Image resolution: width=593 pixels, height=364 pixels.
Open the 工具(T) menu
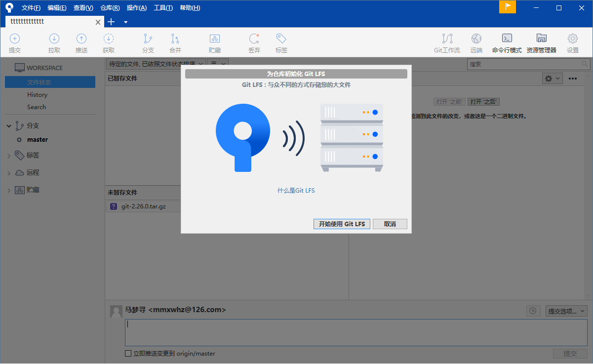click(x=163, y=8)
